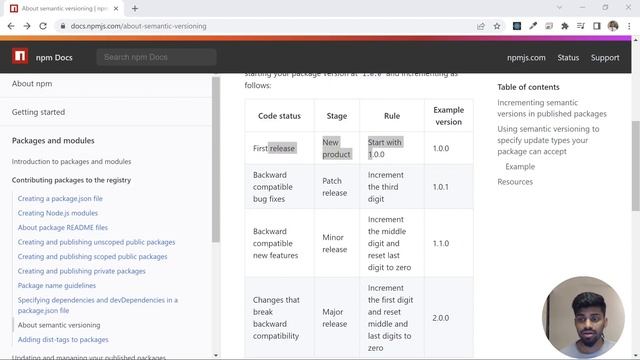Open a new browser tab

coord(135,8)
